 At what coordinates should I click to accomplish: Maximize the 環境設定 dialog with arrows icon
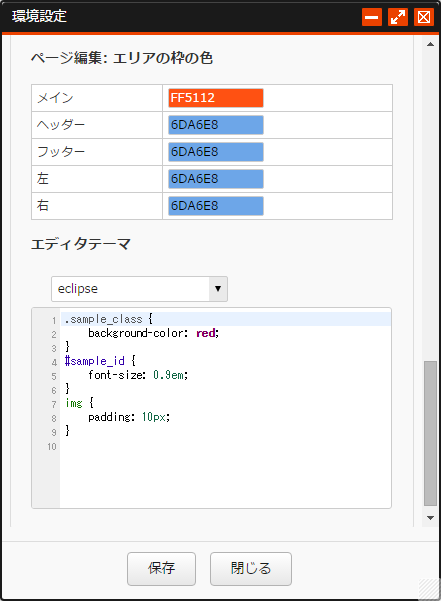tap(398, 17)
